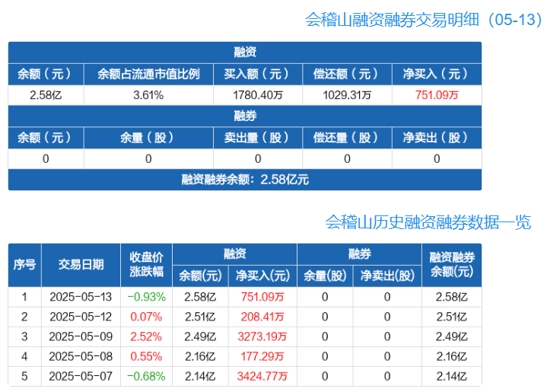Click the red 751.09万 under 净买入（元）

point(437,95)
